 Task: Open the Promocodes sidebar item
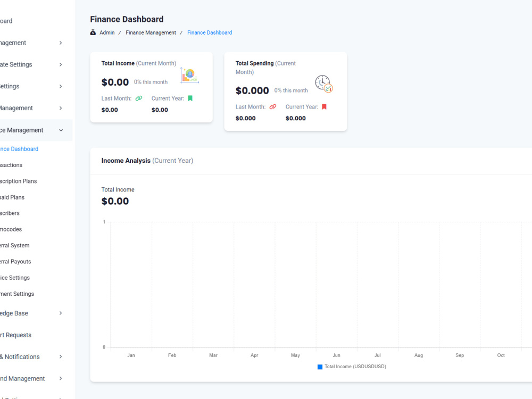pyautogui.click(x=11, y=229)
